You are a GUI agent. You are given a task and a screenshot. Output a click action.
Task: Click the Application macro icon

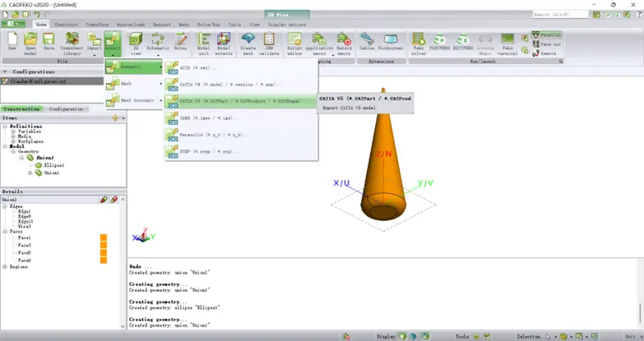[319, 43]
